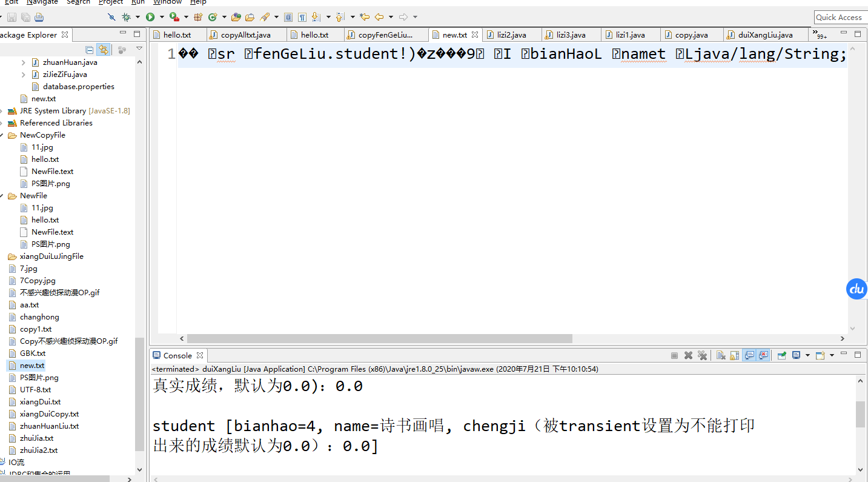Expand the zhuanHuan.java tree node
868x482 pixels.
24,62
